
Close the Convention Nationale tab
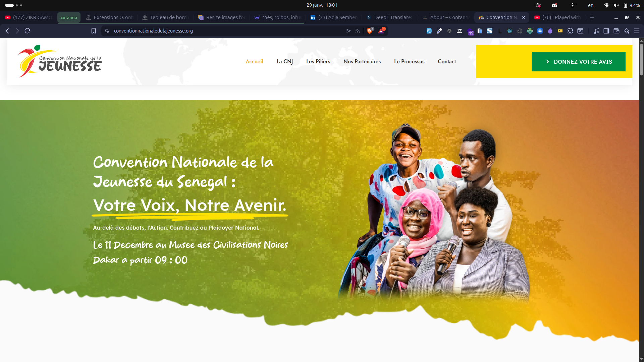coord(524,17)
